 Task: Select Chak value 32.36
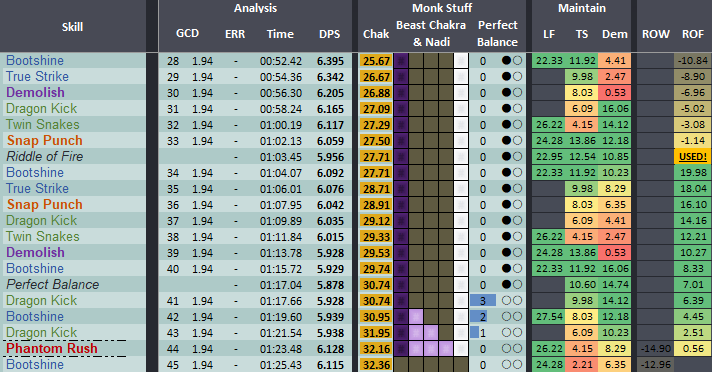[x=376, y=365]
